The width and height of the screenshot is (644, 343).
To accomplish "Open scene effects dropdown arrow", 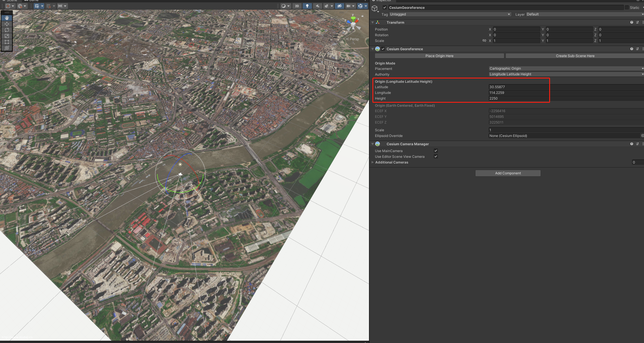I will click(332, 6).
